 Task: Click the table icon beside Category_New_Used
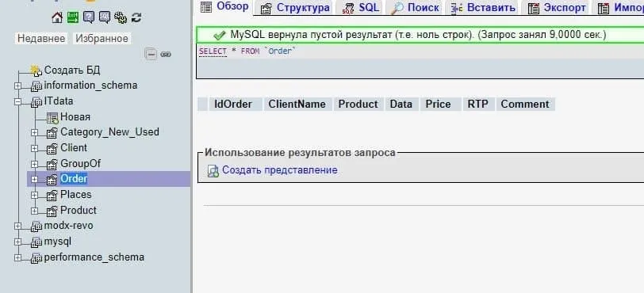(52, 132)
